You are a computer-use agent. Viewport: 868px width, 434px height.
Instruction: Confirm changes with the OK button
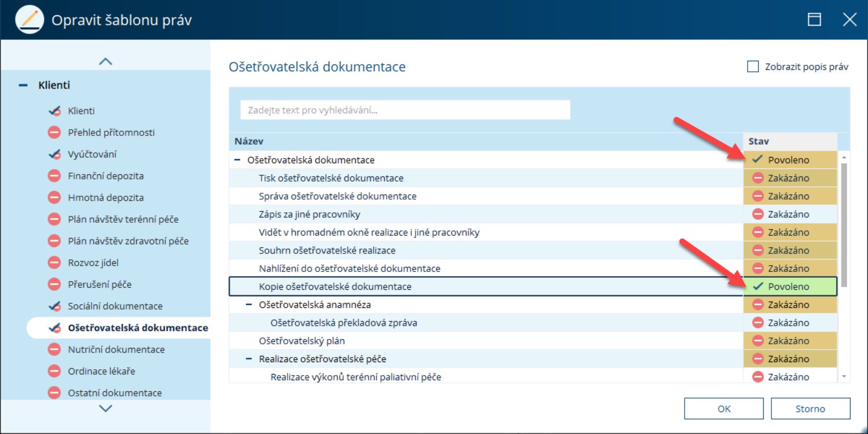(724, 409)
